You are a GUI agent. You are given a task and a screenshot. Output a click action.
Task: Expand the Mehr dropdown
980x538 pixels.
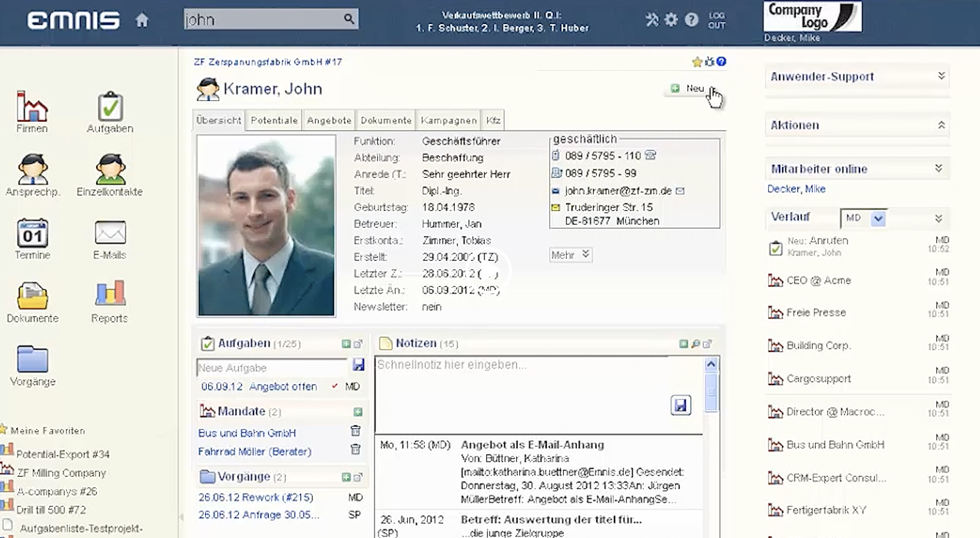click(x=570, y=254)
